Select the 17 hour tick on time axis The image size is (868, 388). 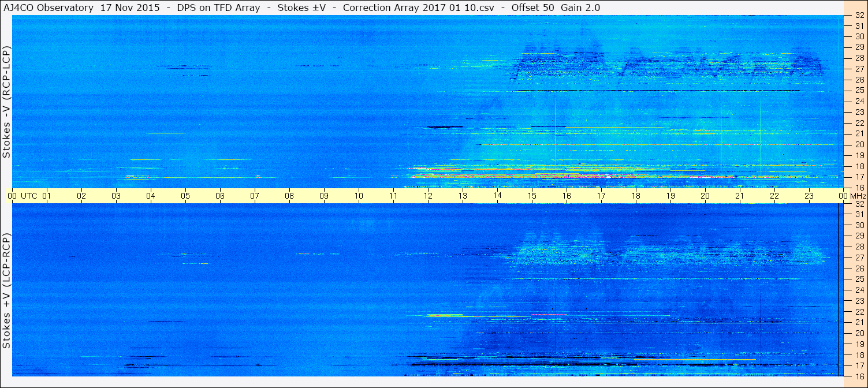(601, 196)
